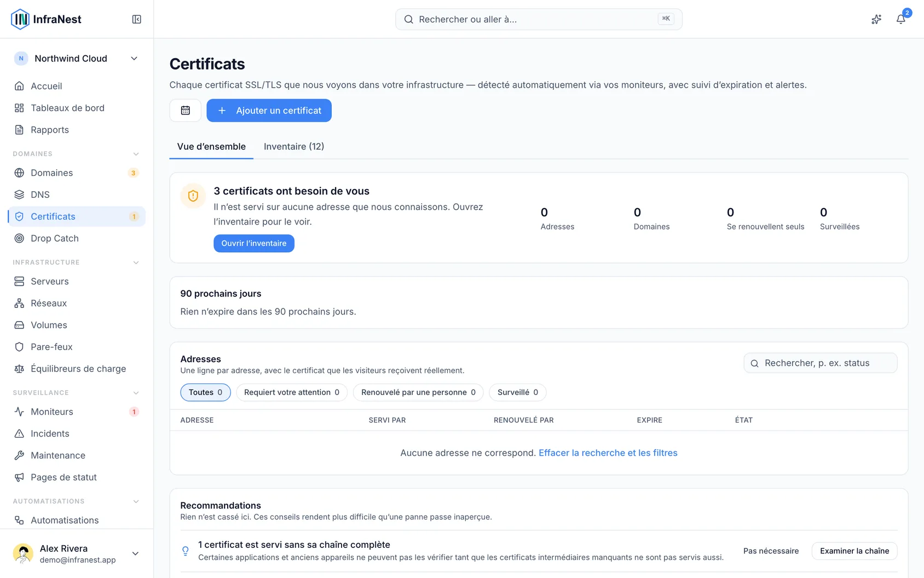
Task: Collapse the DOMAINES section
Action: pyautogui.click(x=136, y=154)
